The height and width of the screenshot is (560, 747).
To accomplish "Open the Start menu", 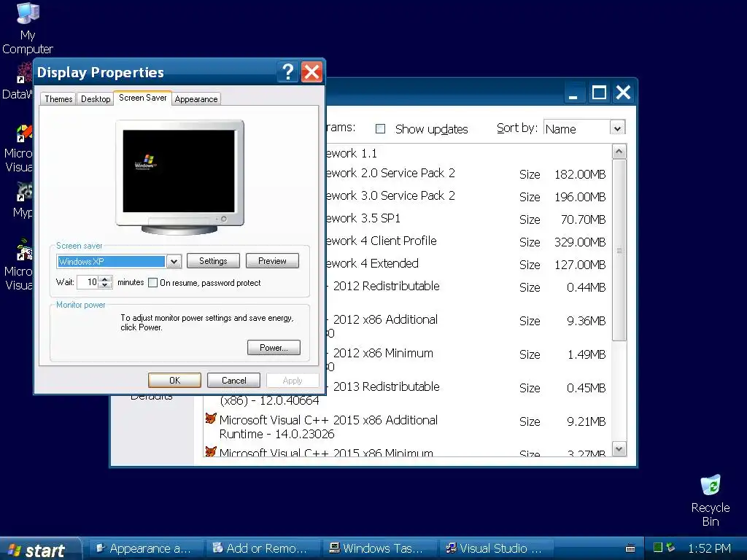I will (40, 549).
